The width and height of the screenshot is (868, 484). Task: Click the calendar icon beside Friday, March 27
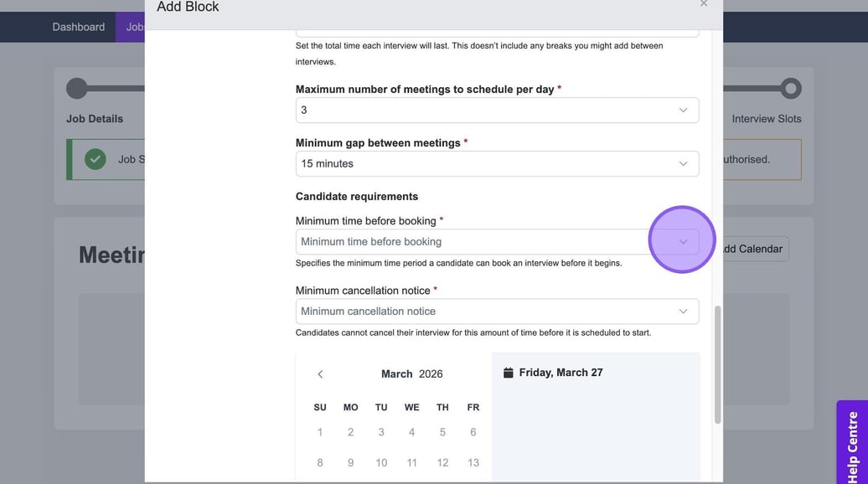(508, 373)
